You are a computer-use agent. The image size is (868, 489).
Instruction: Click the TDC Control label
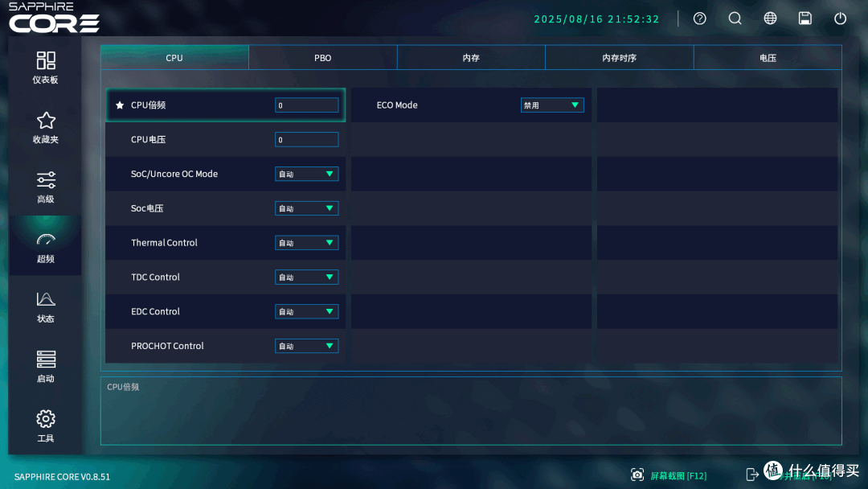(x=156, y=277)
